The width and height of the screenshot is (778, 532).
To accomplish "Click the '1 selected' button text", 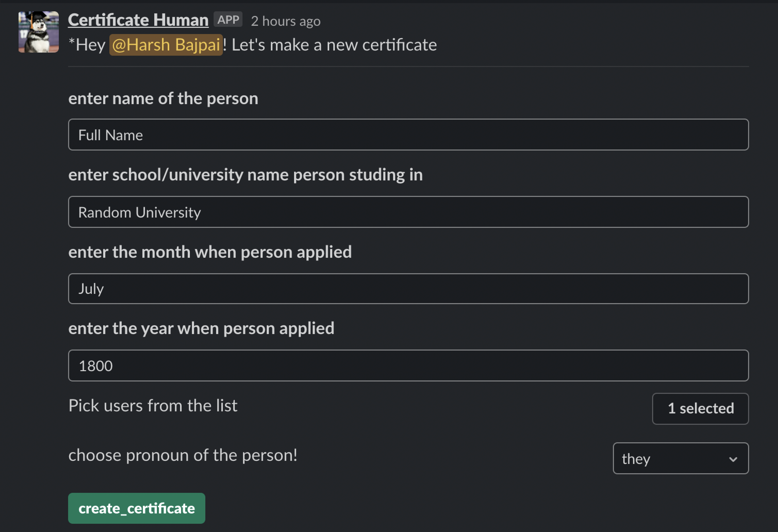I will 700,408.
